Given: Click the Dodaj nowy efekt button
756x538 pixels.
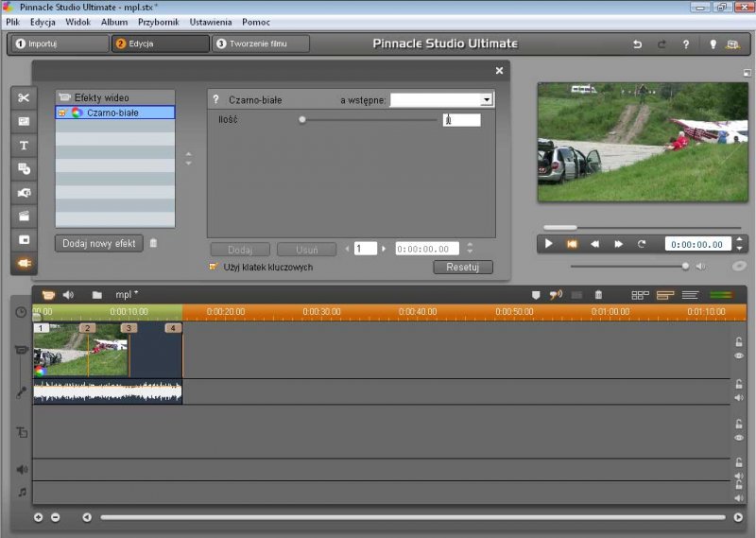Looking at the screenshot, I should [99, 243].
